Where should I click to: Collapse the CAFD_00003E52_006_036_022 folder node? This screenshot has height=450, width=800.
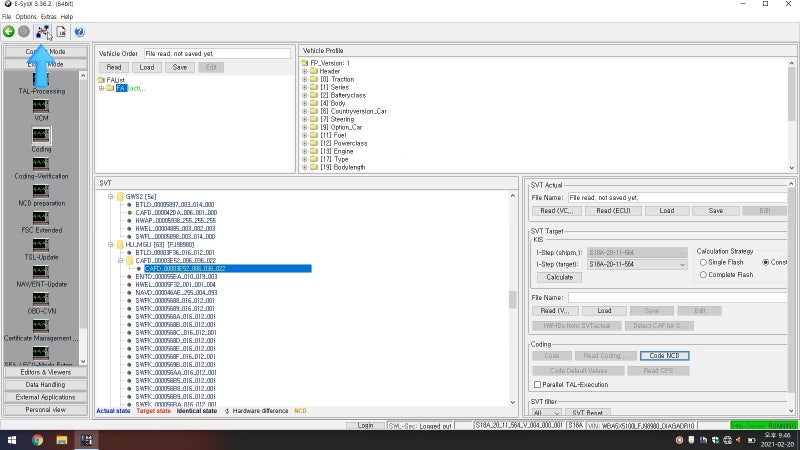(120, 260)
